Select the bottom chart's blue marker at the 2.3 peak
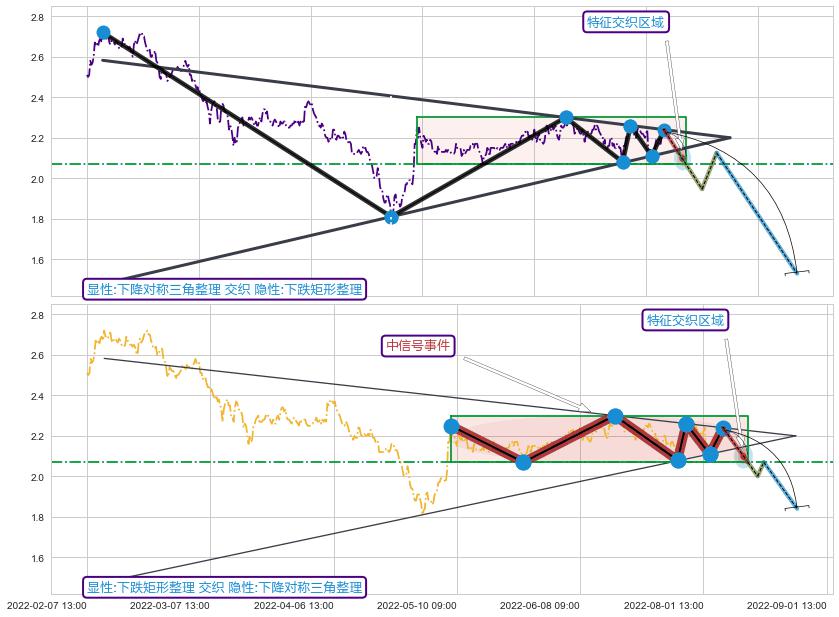 click(615, 416)
